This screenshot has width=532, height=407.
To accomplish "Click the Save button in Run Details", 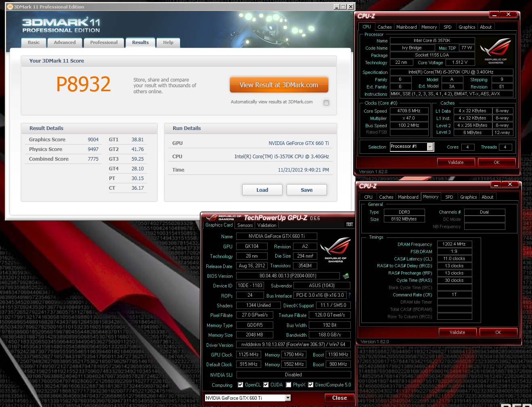I will (307, 190).
